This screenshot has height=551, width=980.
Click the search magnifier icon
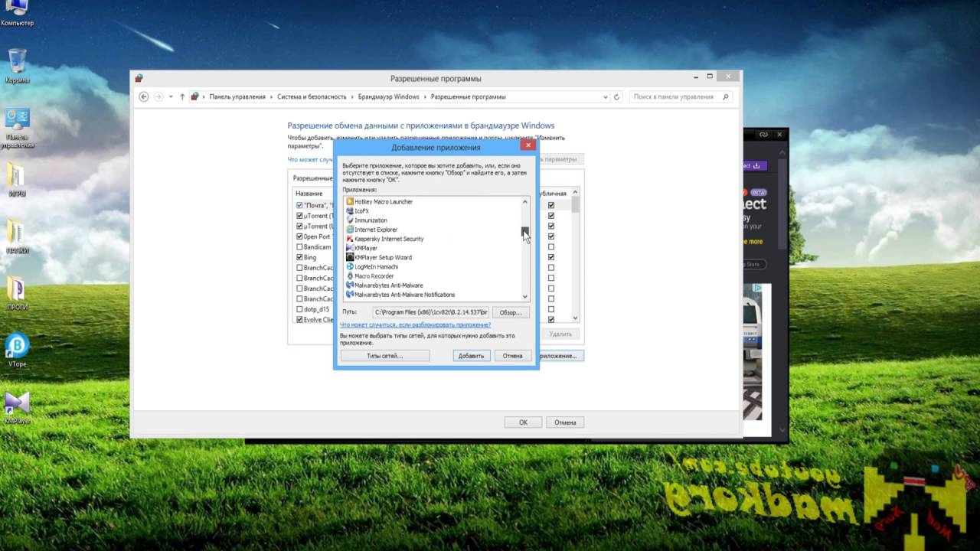726,97
